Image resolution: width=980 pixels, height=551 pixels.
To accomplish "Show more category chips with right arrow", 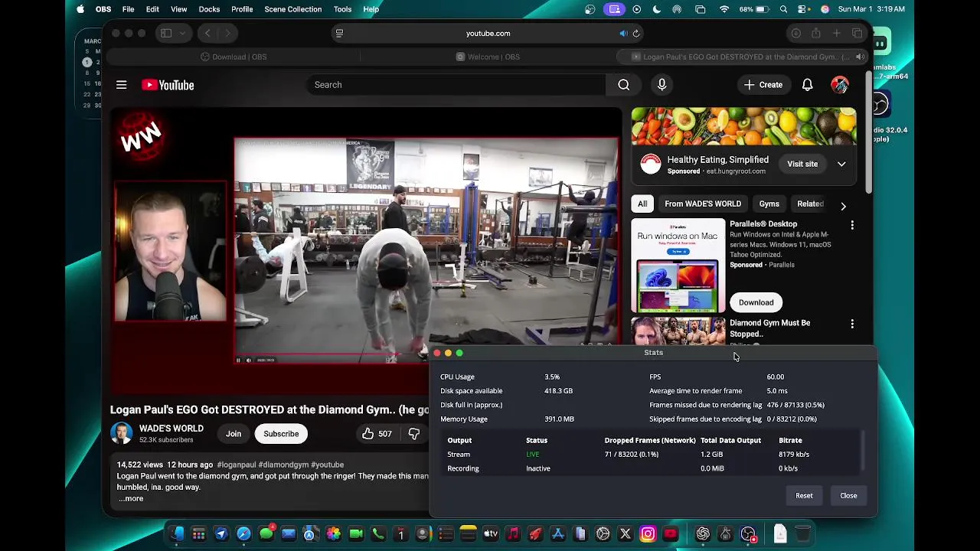I will pyautogui.click(x=843, y=206).
